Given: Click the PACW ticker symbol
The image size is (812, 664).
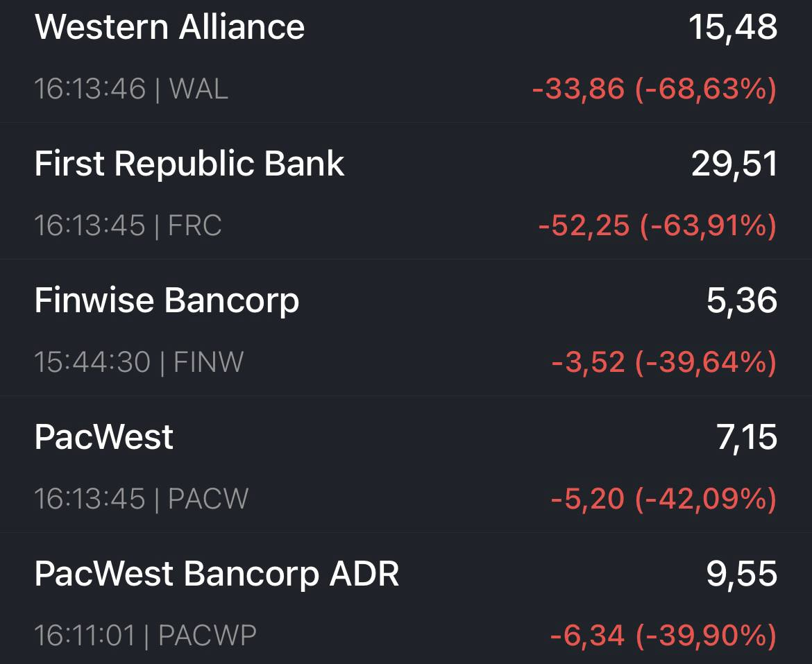Looking at the screenshot, I should click(208, 498).
